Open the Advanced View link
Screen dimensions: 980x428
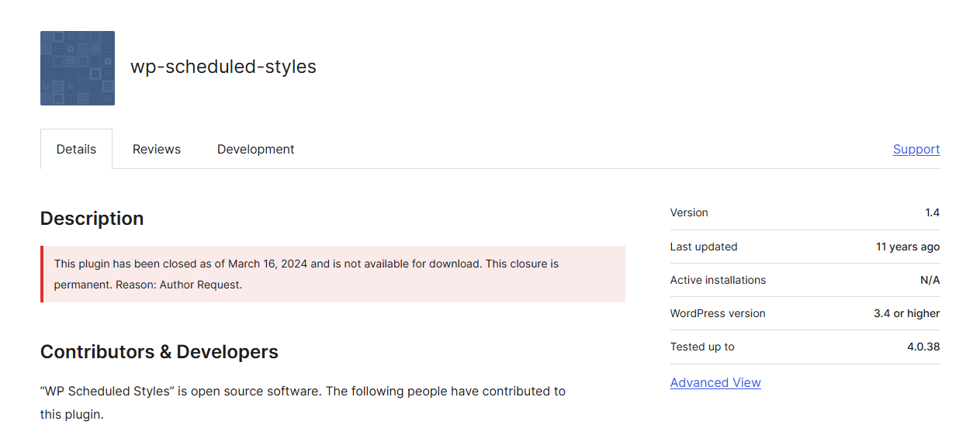tap(715, 382)
